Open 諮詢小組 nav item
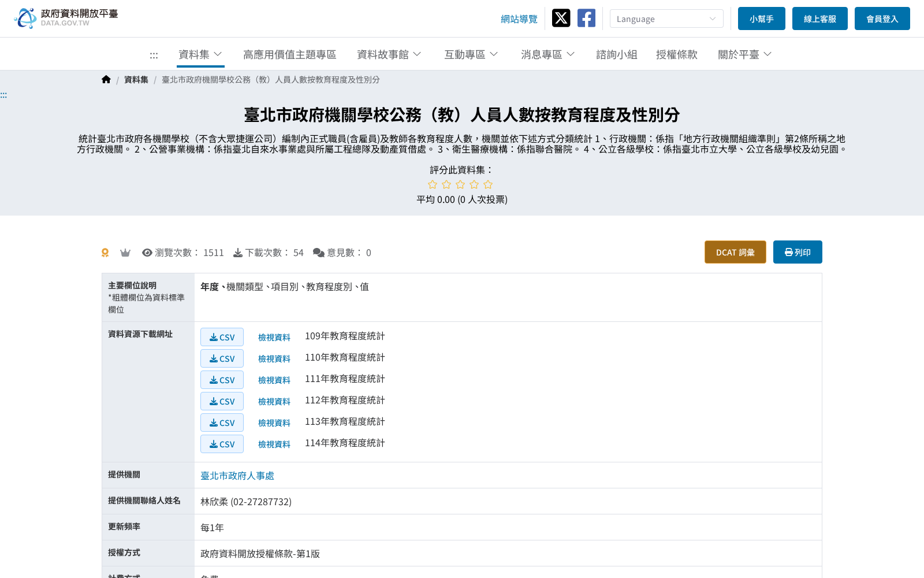924x578 pixels. [x=616, y=54]
